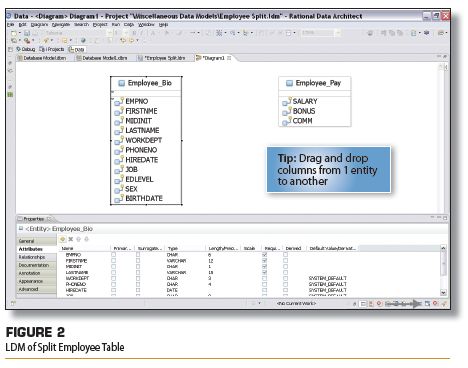Viewport: 468px width, 368px height.
Task: Uncheck Required for FIRSTNME attribute
Action: pos(265,261)
